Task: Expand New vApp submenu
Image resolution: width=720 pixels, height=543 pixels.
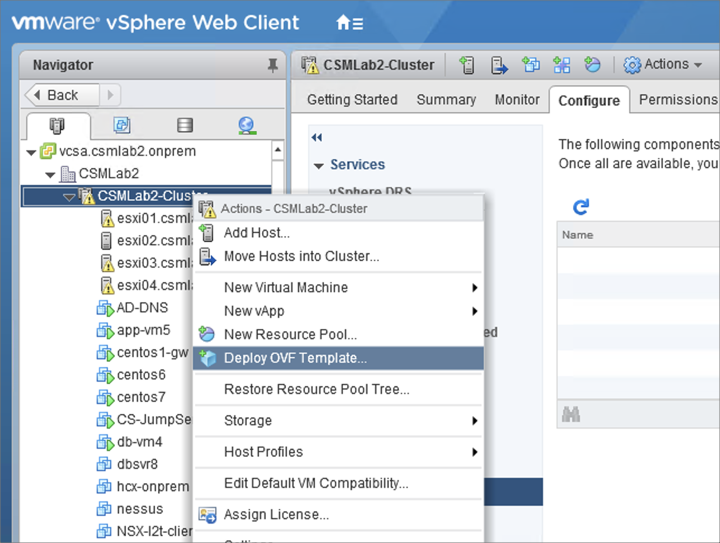Action: click(338, 311)
